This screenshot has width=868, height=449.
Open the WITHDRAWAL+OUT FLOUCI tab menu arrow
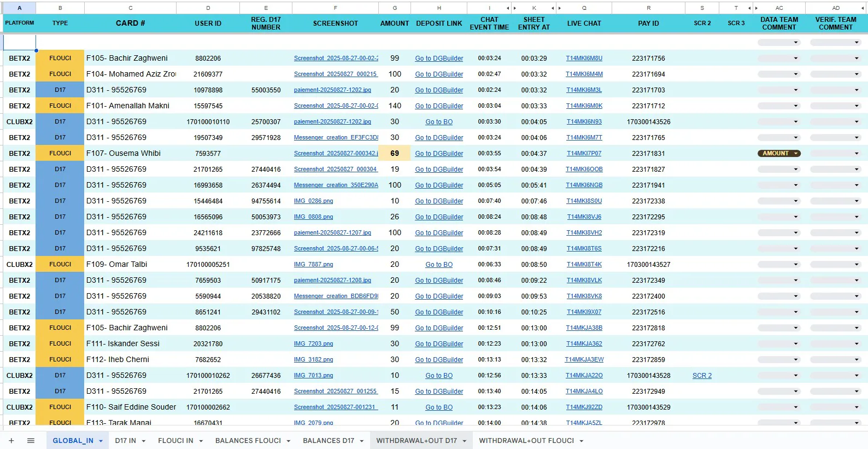pyautogui.click(x=581, y=441)
